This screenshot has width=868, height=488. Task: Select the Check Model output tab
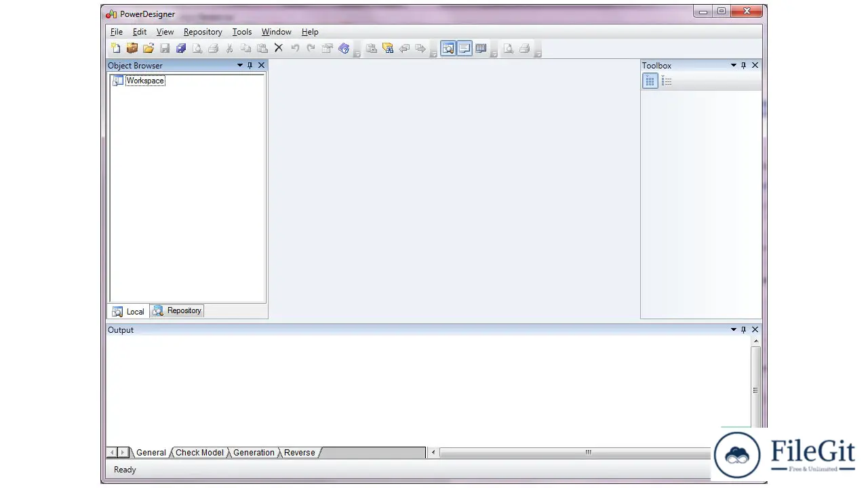point(199,453)
